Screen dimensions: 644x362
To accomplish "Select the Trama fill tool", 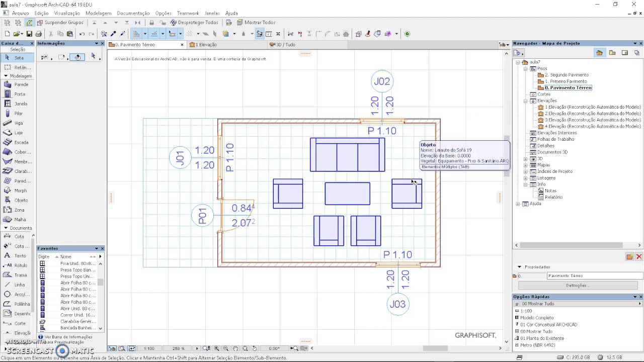I will pos(16,275).
